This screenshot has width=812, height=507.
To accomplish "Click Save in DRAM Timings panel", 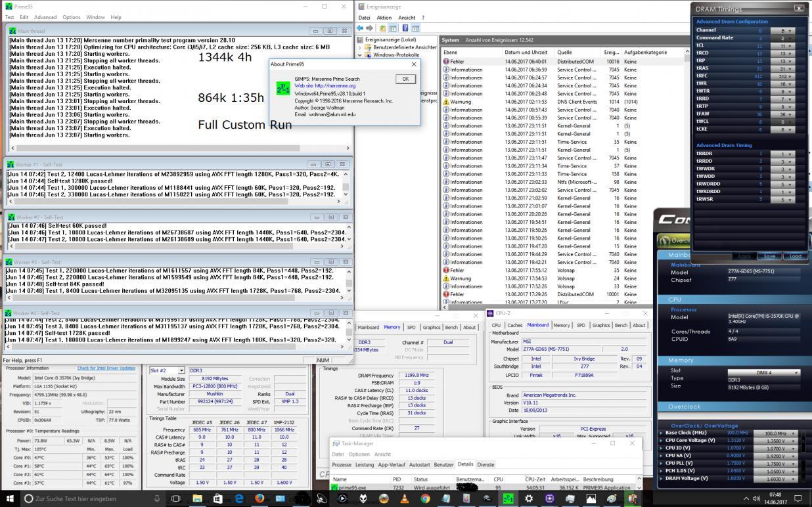I will [769, 255].
